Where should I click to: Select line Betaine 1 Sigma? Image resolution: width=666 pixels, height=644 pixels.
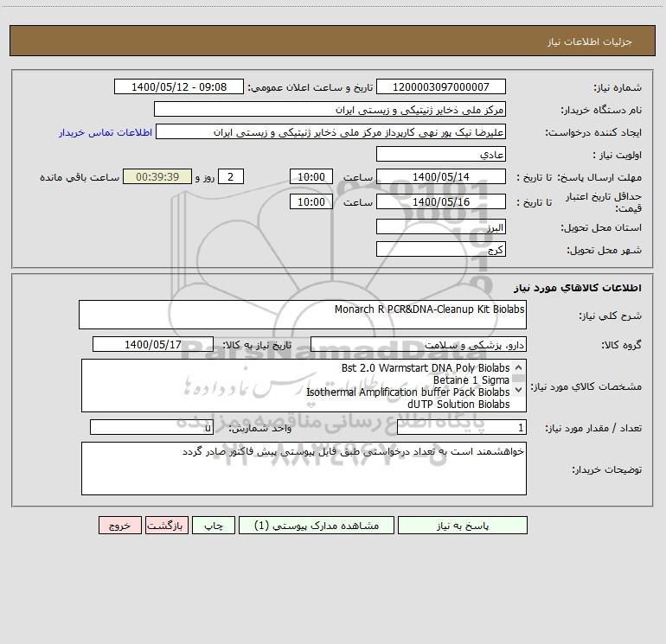click(x=471, y=380)
